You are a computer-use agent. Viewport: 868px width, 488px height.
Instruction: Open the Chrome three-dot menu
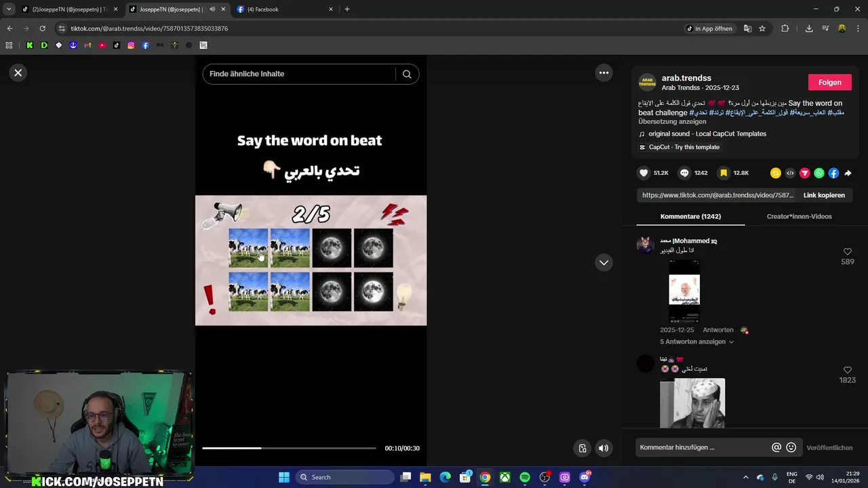point(858,28)
